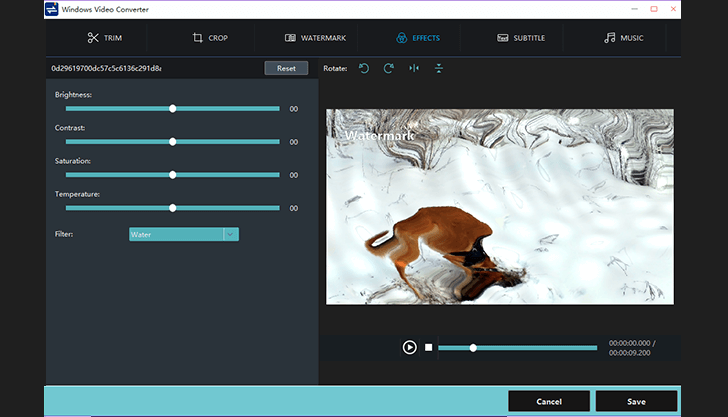Open the Water filter combo box
The width and height of the screenshot is (728, 417).
tap(176, 234)
